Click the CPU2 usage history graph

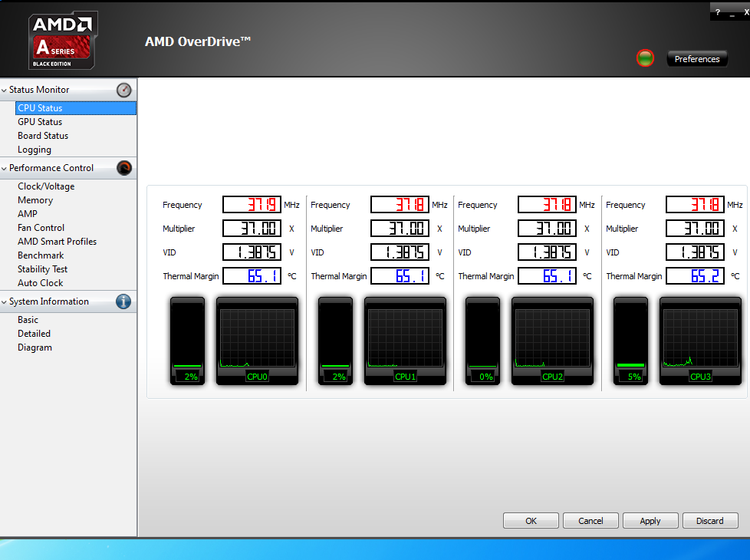[552, 341]
